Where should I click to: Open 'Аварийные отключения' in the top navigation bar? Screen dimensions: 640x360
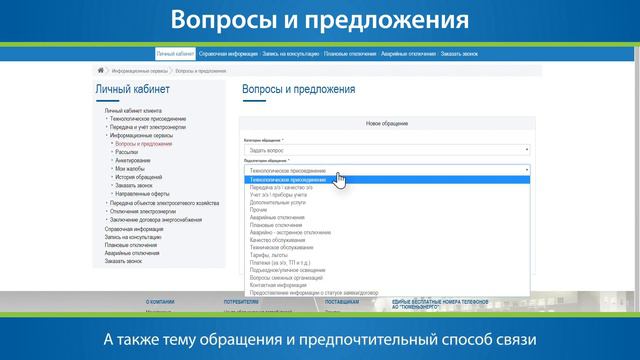coord(408,54)
